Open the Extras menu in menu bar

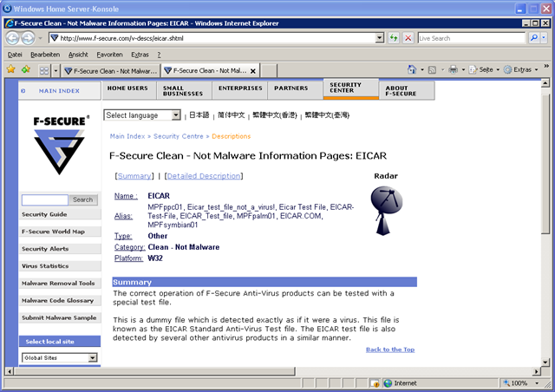(140, 55)
